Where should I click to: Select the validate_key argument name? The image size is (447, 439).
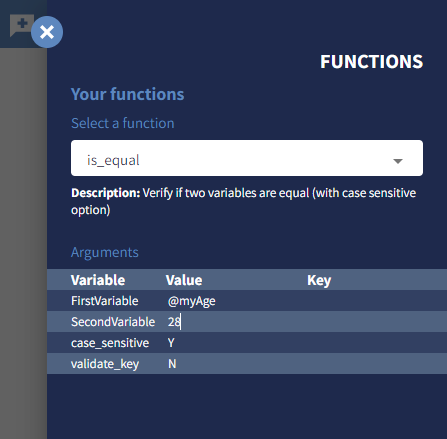[105, 364]
